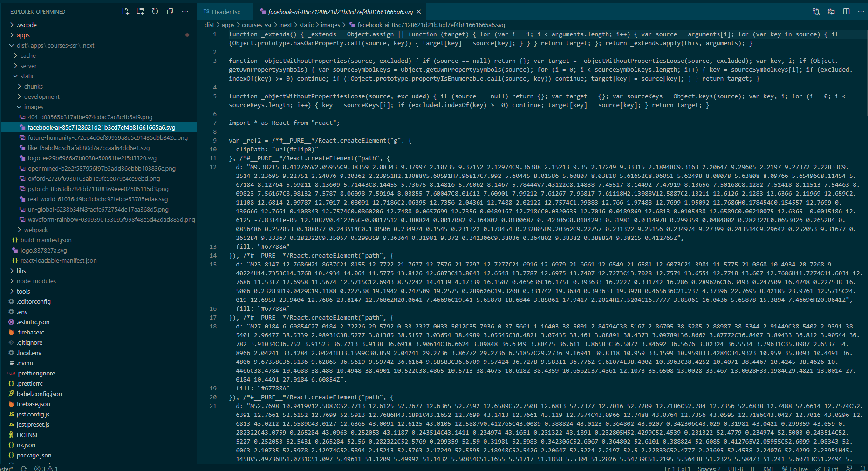Click the Spaces: 2 indentation setting

point(709,469)
